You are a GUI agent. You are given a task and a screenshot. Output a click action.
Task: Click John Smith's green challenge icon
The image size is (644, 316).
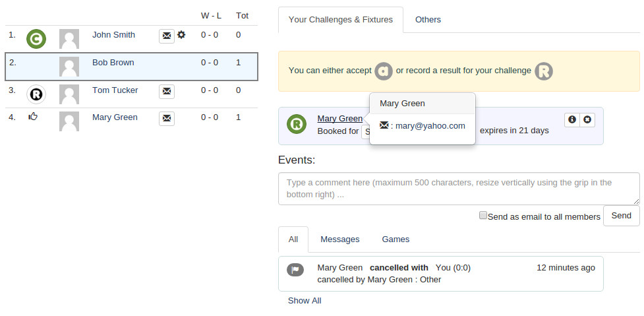pos(36,39)
